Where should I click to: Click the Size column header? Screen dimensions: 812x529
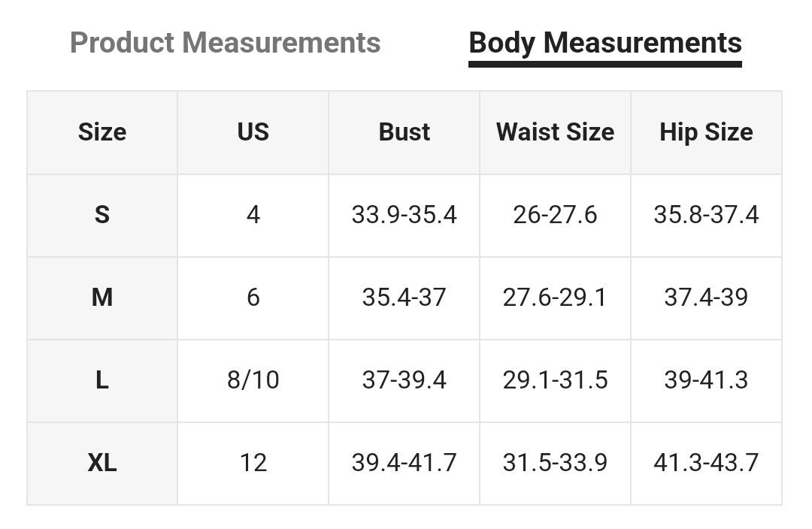(102, 132)
